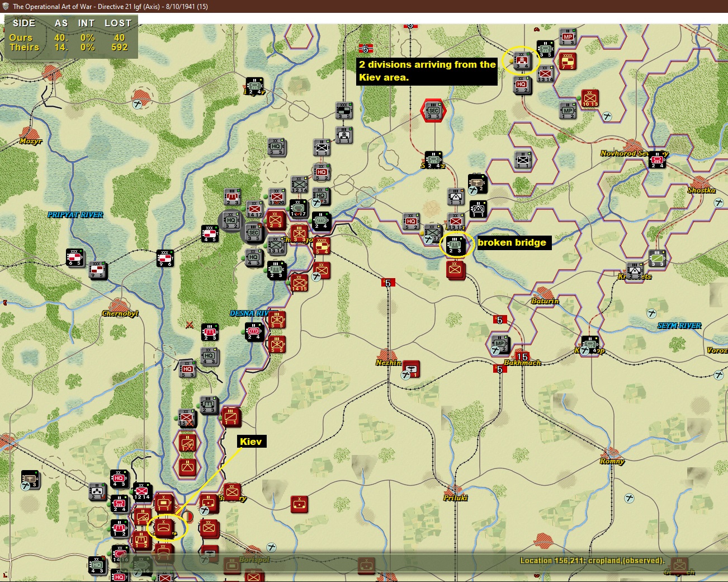The width and height of the screenshot is (728, 582).
Task: Select the black armored unit marked 3-5
Action: click(x=546, y=49)
